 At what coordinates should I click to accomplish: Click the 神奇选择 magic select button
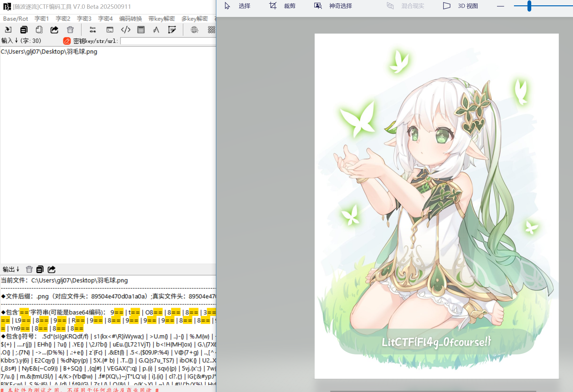pyautogui.click(x=333, y=6)
